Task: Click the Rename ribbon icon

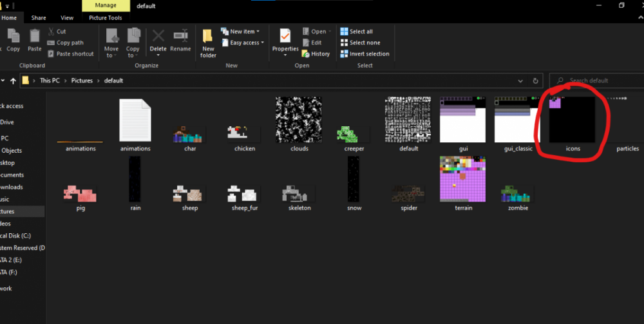Action: point(181,40)
